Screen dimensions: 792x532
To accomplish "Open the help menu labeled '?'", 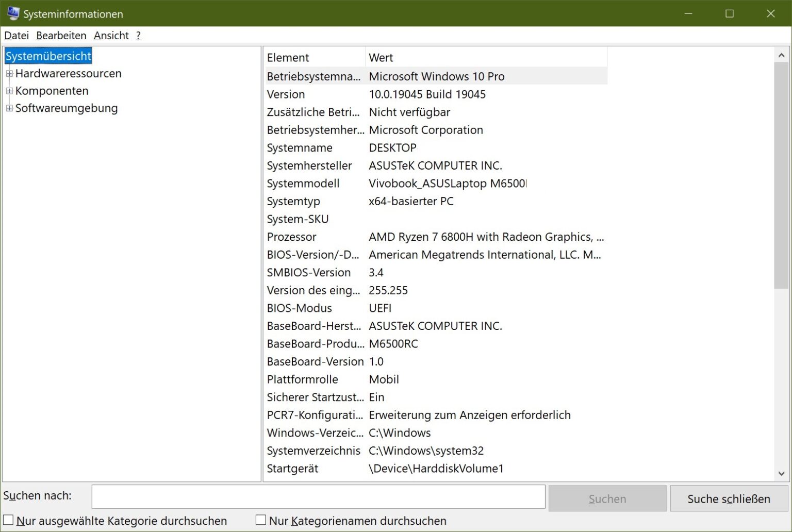I will [137, 35].
